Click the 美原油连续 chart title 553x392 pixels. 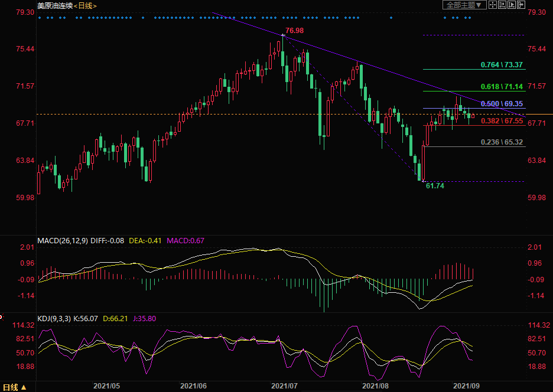54,5
